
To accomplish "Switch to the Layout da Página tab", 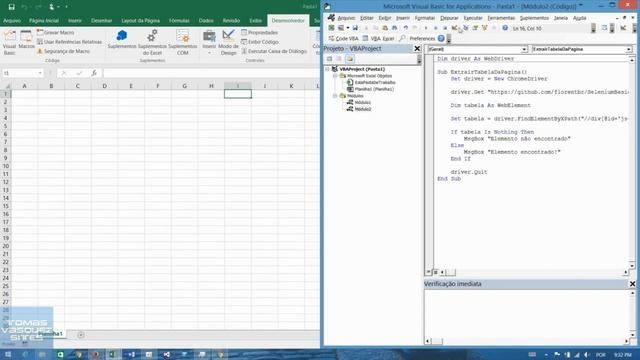I will [140, 20].
